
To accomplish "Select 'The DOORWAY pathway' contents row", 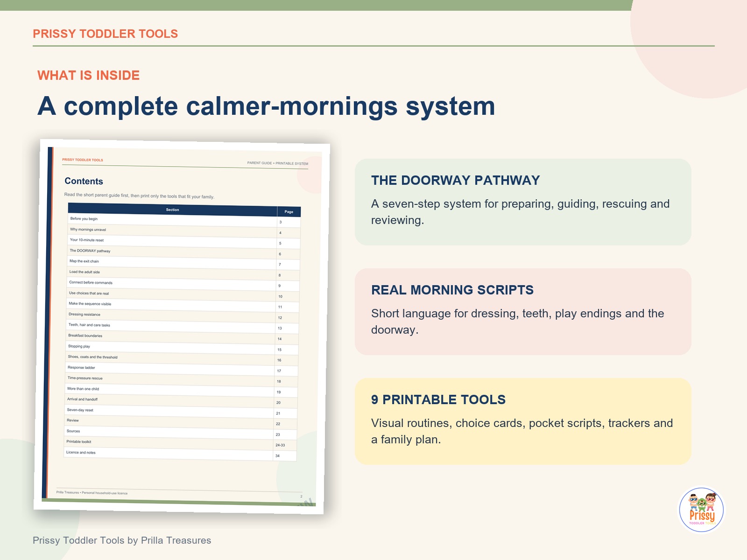I will 183,252.
